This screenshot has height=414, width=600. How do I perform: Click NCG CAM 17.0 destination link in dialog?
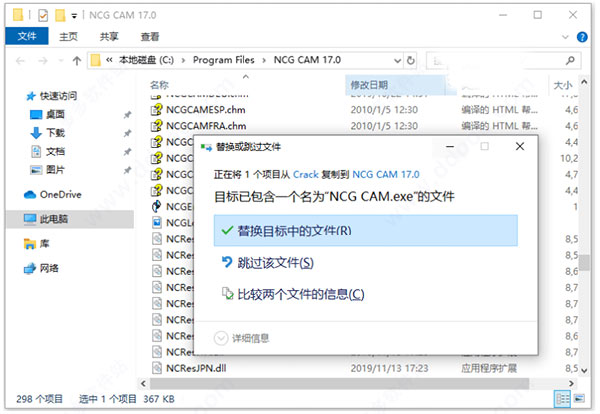(x=386, y=174)
